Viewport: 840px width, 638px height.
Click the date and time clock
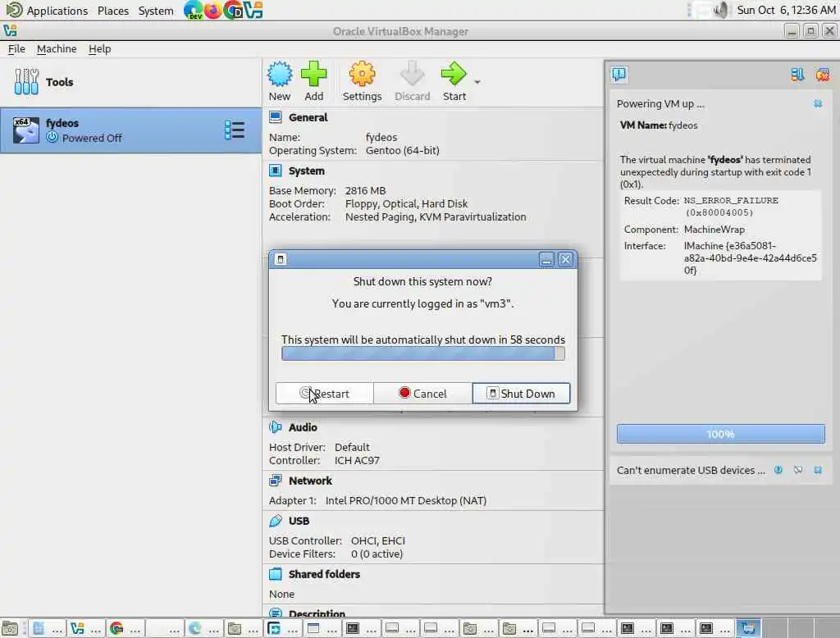pos(786,10)
